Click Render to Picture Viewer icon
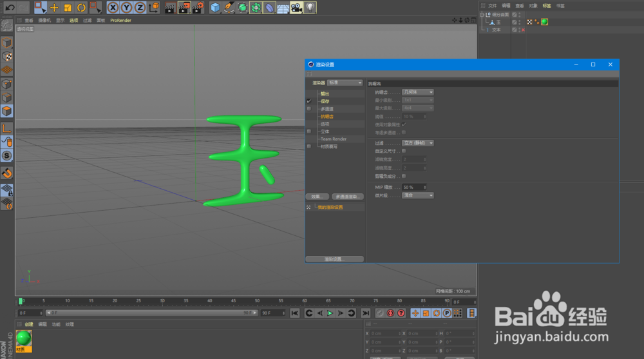Image resolution: width=644 pixels, height=359 pixels. click(184, 7)
